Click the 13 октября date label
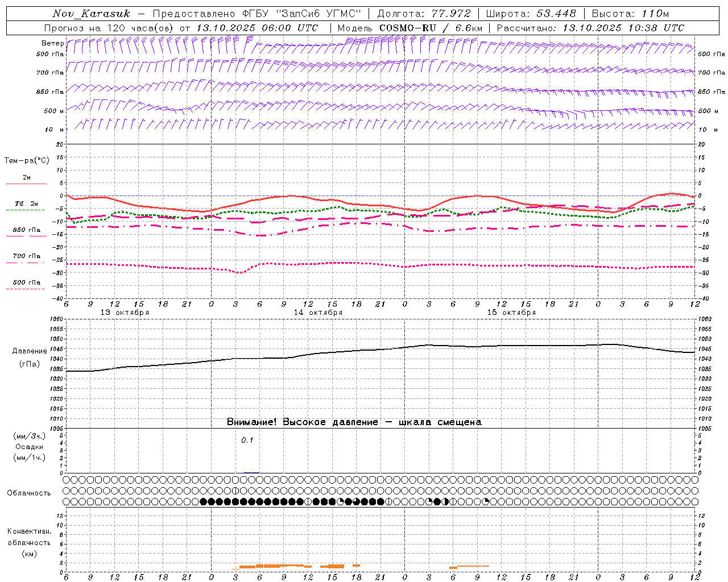The height and width of the screenshot is (582, 728). (x=125, y=313)
